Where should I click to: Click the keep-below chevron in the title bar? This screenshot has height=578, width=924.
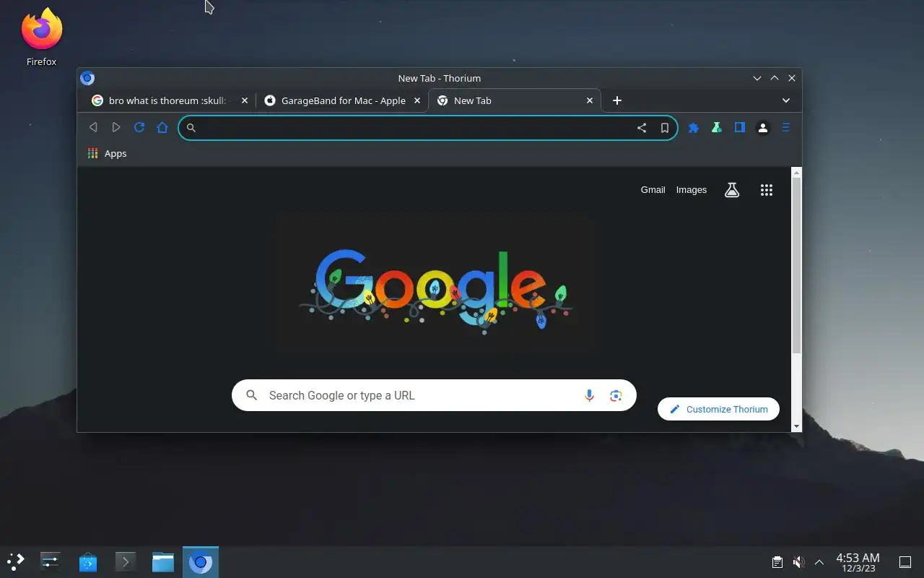point(757,78)
